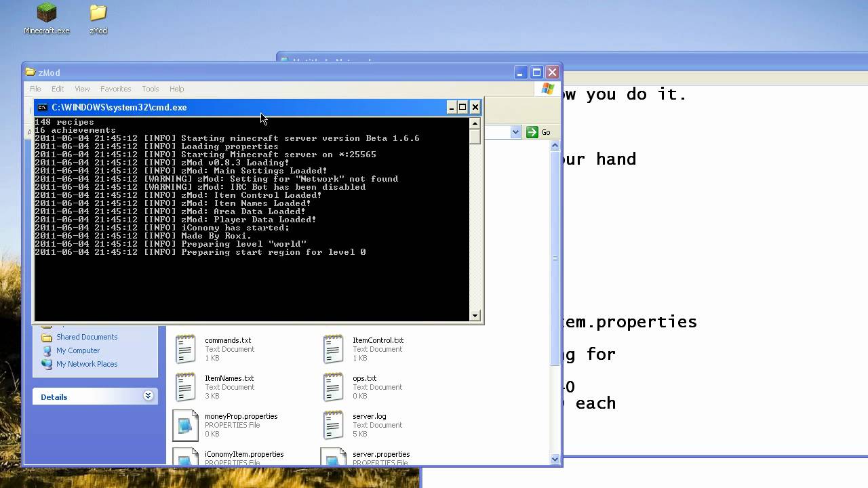The image size is (868, 488).
Task: Click the cmd console scroll up arrow
Action: pyautogui.click(x=475, y=123)
